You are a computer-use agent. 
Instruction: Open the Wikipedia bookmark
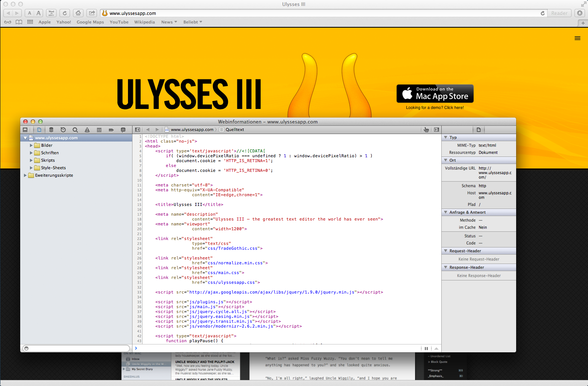pyautogui.click(x=144, y=22)
